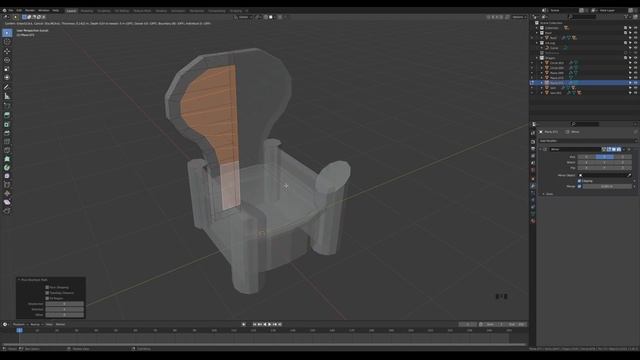Viewport: 640px width, 360px height.
Task: Select the Shear tool
Action: (7, 202)
